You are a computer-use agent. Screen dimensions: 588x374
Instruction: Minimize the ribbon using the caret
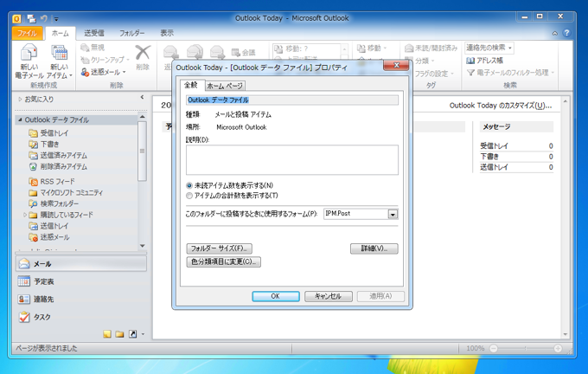coord(554,34)
